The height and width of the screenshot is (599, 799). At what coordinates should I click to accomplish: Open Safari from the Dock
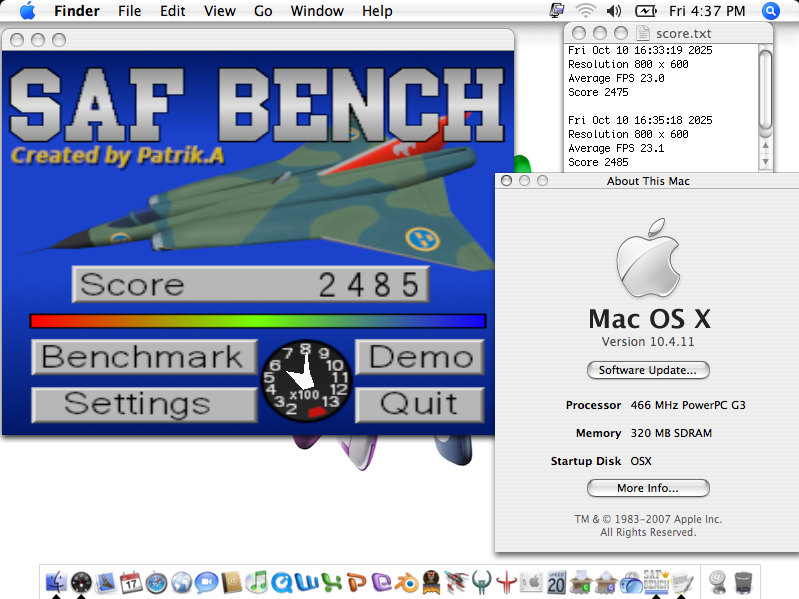(x=157, y=582)
